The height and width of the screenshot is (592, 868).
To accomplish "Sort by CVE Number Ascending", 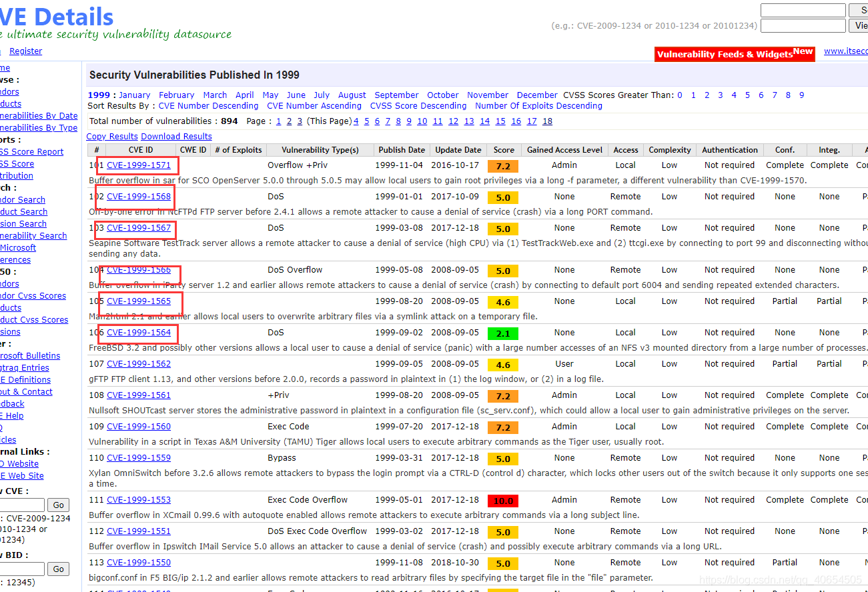I will [314, 106].
